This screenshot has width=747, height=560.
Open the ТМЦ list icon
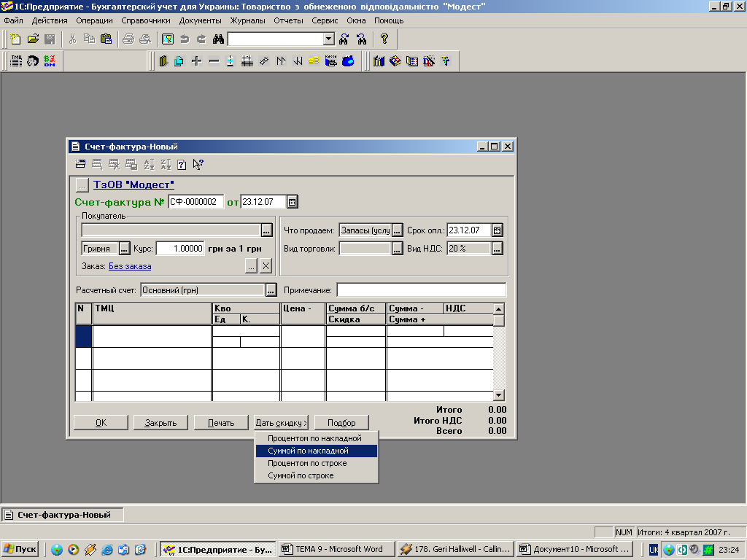point(16,61)
